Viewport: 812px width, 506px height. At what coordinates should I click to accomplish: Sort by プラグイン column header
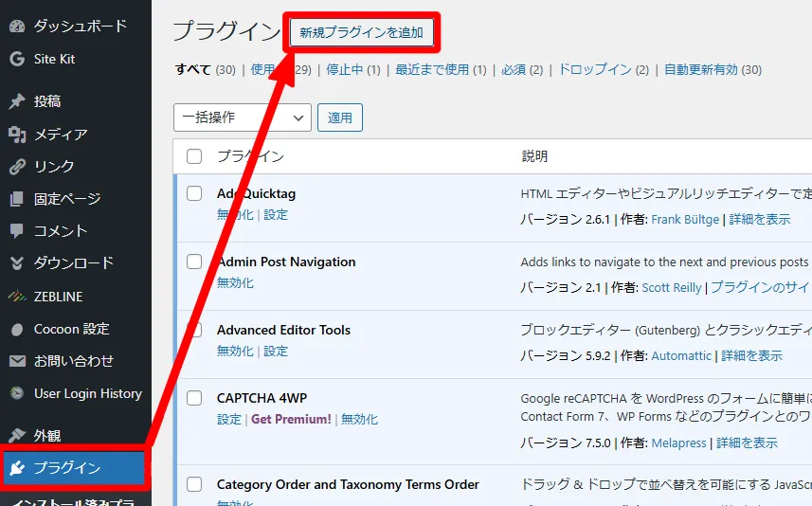[x=250, y=156]
